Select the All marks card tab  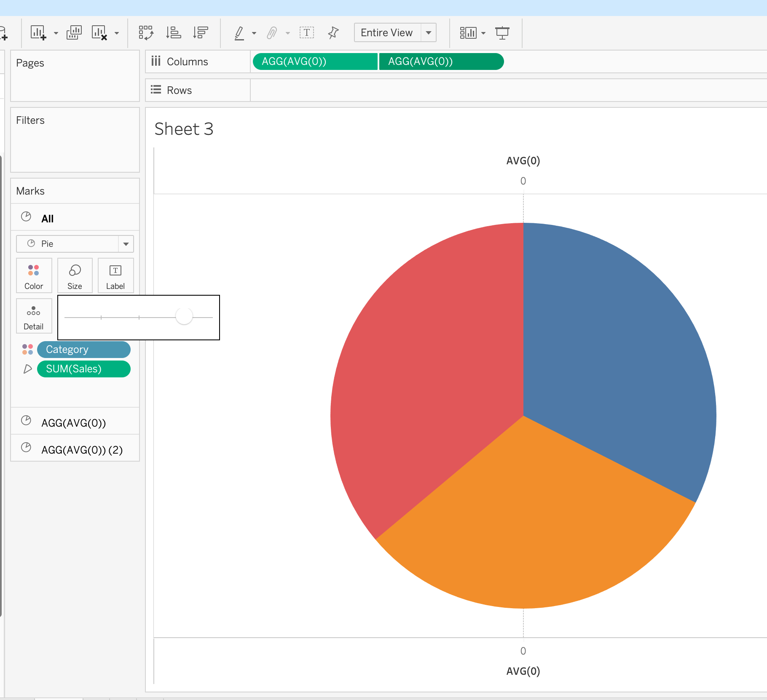[x=75, y=218]
